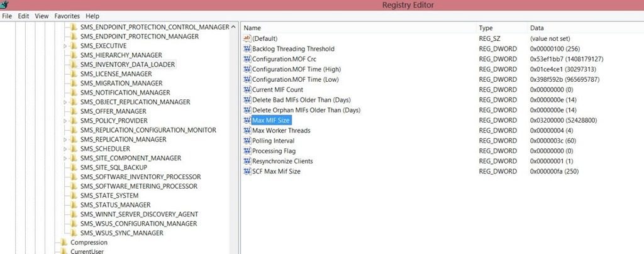This screenshot has height=254, width=644.
Task: Open the Help menu
Action: (x=92, y=16)
